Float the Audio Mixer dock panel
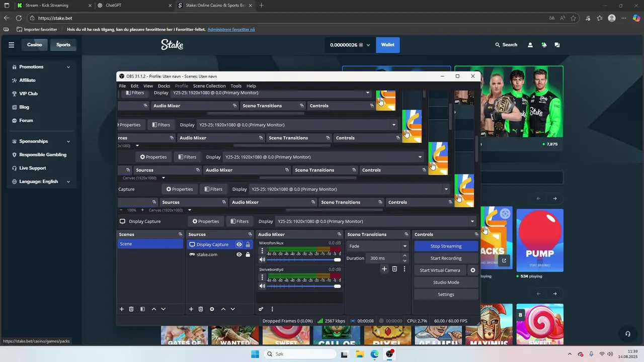The image size is (644, 362). coord(339,234)
